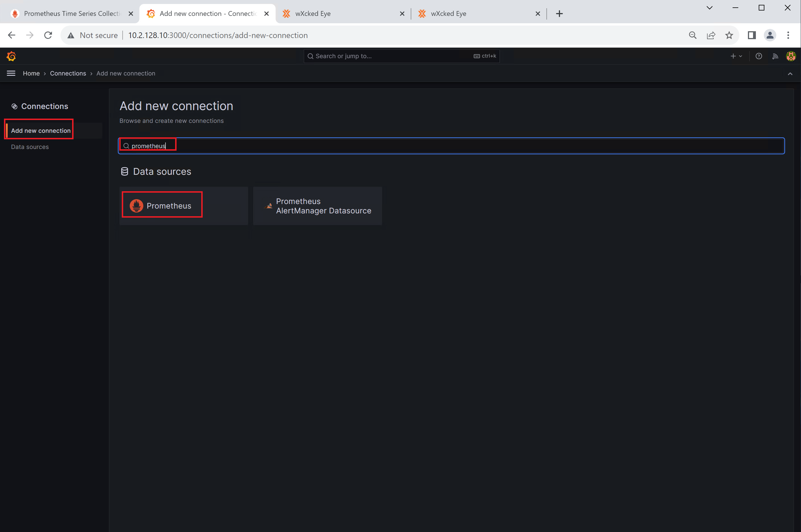Image resolution: width=801 pixels, height=532 pixels.
Task: Go back to previous page
Action: tap(12, 35)
